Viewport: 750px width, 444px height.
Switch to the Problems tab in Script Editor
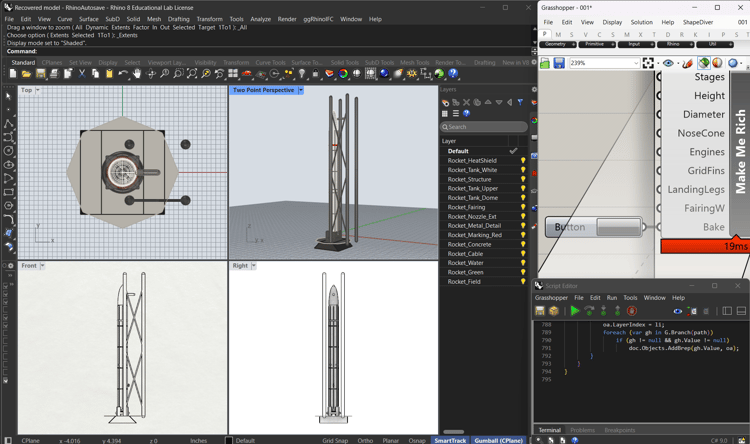[x=582, y=430]
